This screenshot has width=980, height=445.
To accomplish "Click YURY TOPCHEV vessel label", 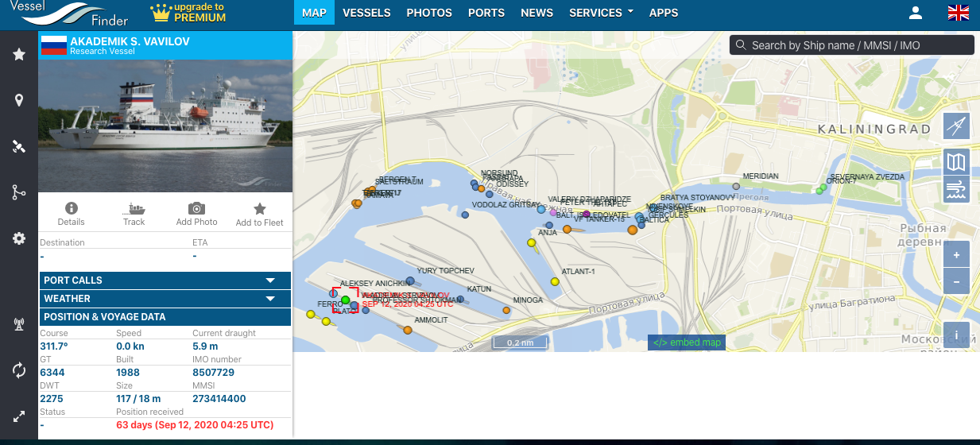I will (445, 271).
